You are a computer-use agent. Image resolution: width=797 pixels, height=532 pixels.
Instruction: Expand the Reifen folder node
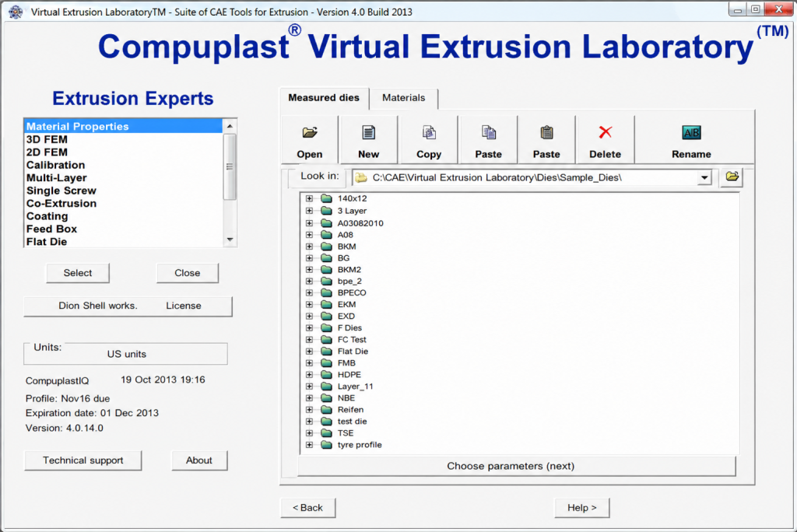click(x=309, y=410)
